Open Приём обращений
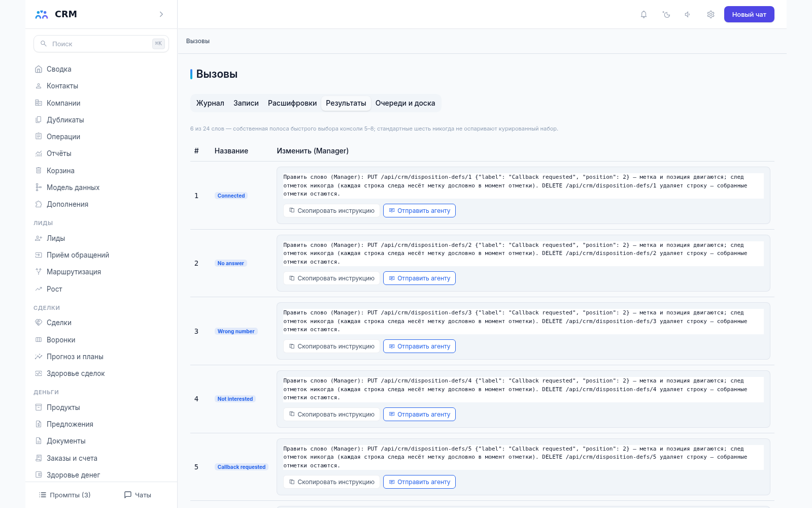Image resolution: width=812 pixels, height=508 pixels. [101, 255]
